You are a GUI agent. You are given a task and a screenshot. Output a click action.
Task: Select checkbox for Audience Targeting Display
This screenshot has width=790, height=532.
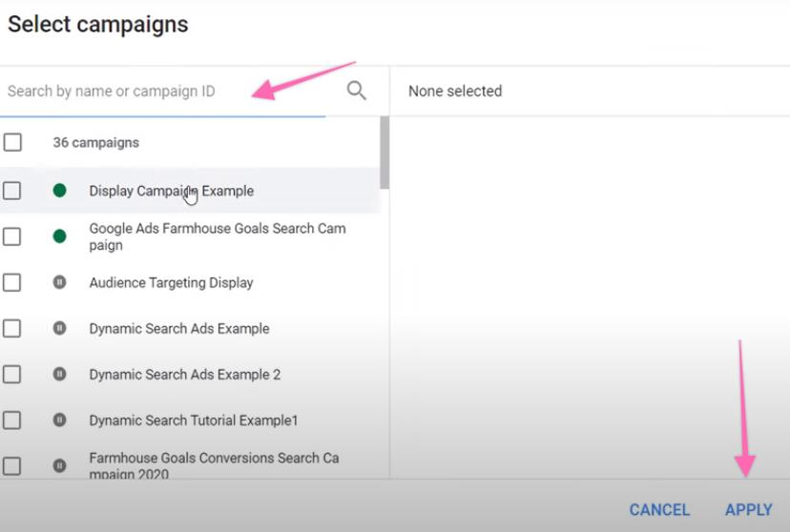12,282
